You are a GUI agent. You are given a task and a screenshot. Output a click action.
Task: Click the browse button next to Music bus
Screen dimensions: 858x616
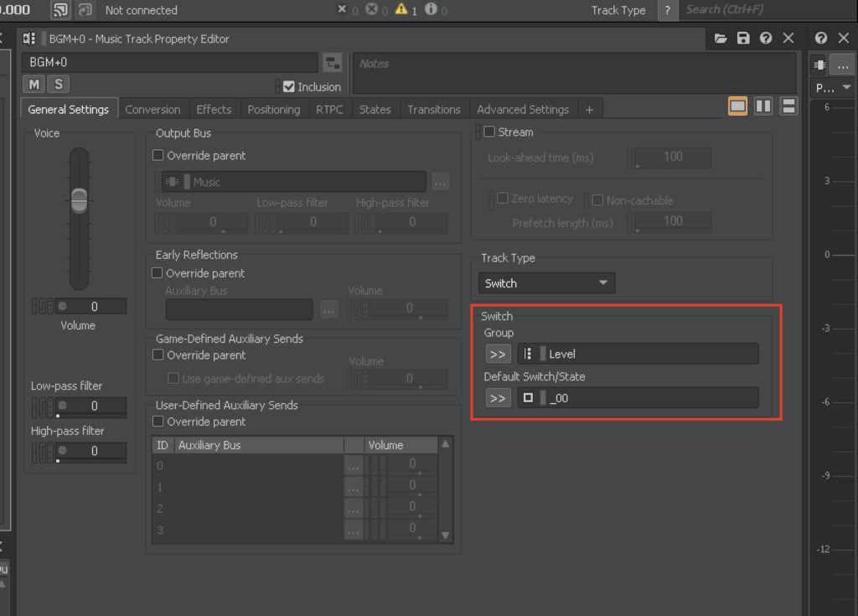pyautogui.click(x=441, y=182)
